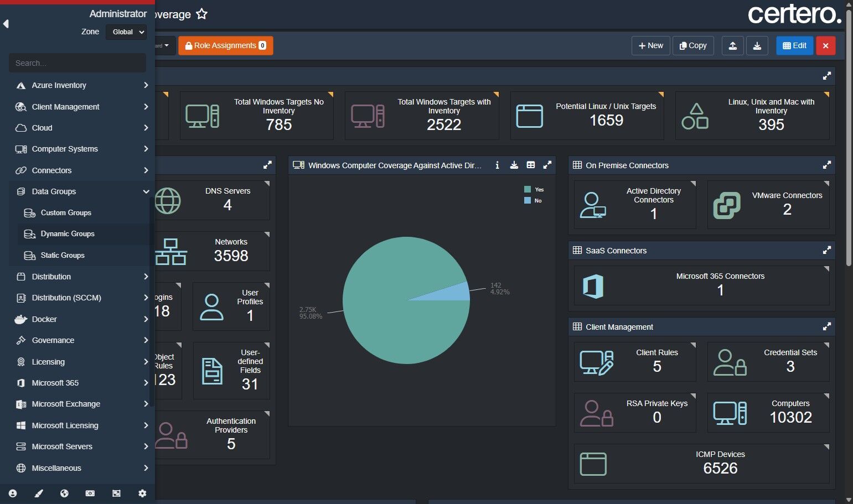Expand the top summary panel
Viewport: 853px width, 504px height.
(827, 76)
